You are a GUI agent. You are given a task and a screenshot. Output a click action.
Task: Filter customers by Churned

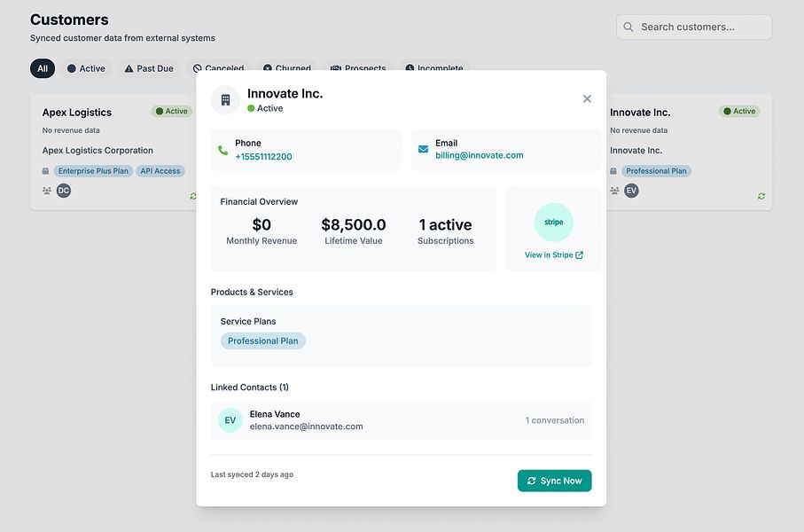click(x=287, y=67)
